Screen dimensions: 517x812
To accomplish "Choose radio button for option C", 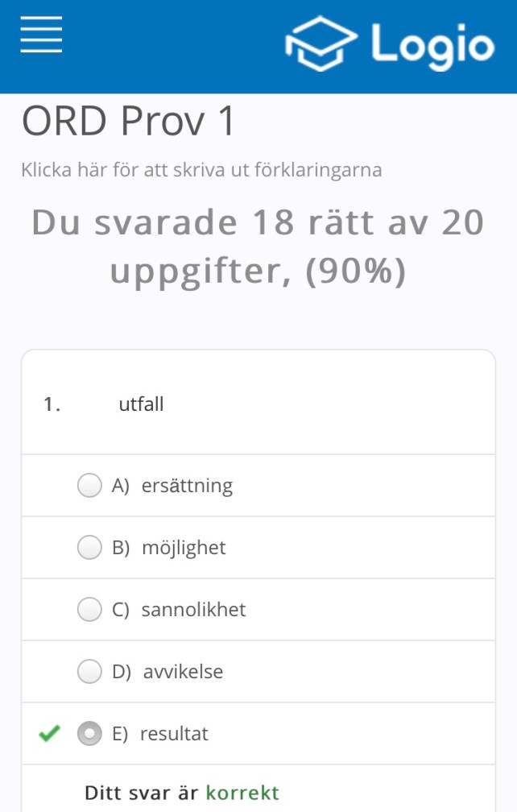I will [x=89, y=610].
